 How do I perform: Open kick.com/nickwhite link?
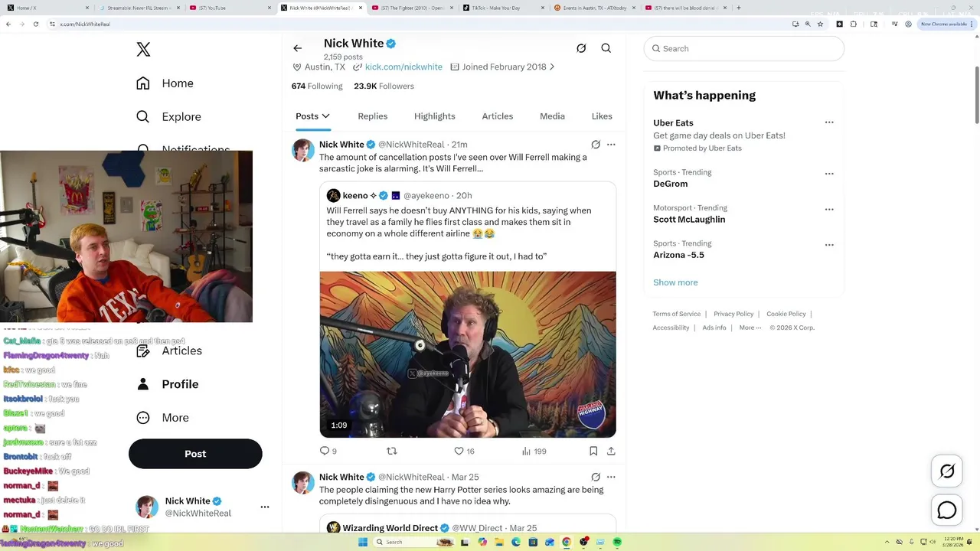pos(403,67)
